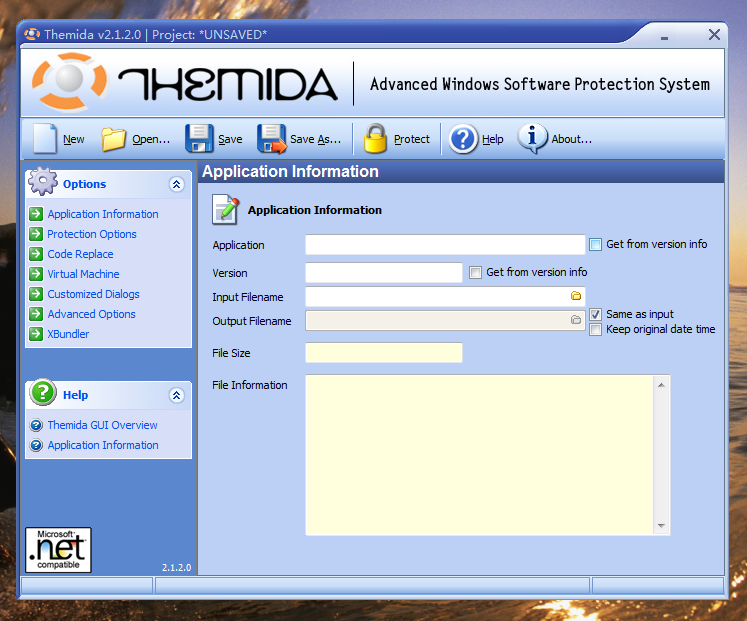Screen dimensions: 747x621
Task: Click blue help icon beside Help's Application Information
Action: [36, 445]
